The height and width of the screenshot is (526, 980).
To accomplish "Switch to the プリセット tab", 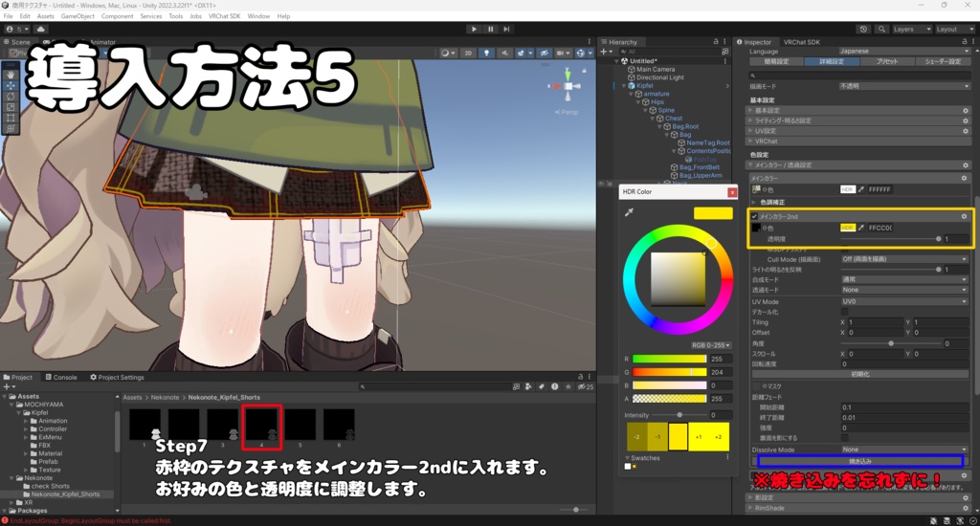I will (x=886, y=62).
